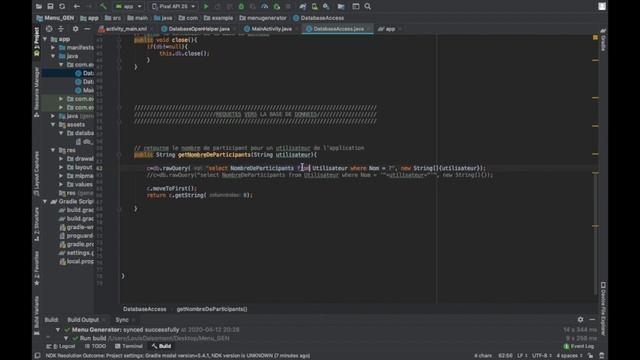640x360 pixels.
Task: Collapse the Gradle Scripts node
Action: point(45,202)
